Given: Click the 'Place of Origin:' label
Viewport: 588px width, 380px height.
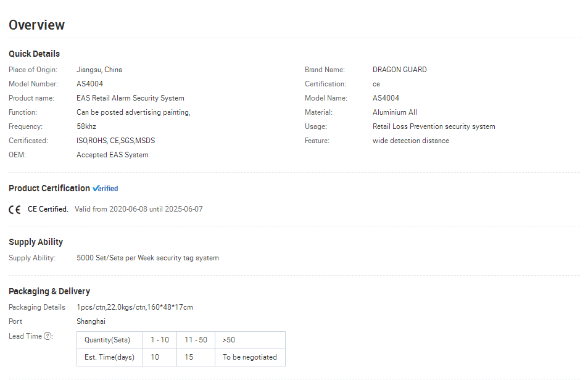Looking at the screenshot, I should pyautogui.click(x=33, y=70).
